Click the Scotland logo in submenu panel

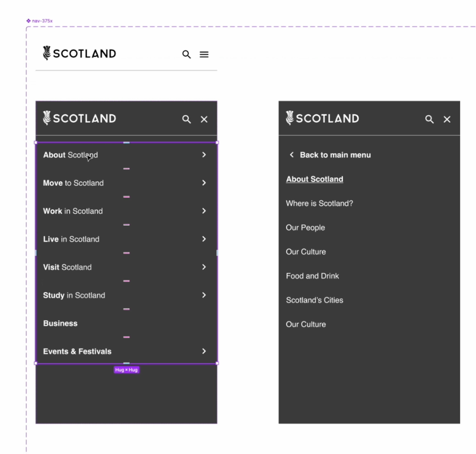322,118
